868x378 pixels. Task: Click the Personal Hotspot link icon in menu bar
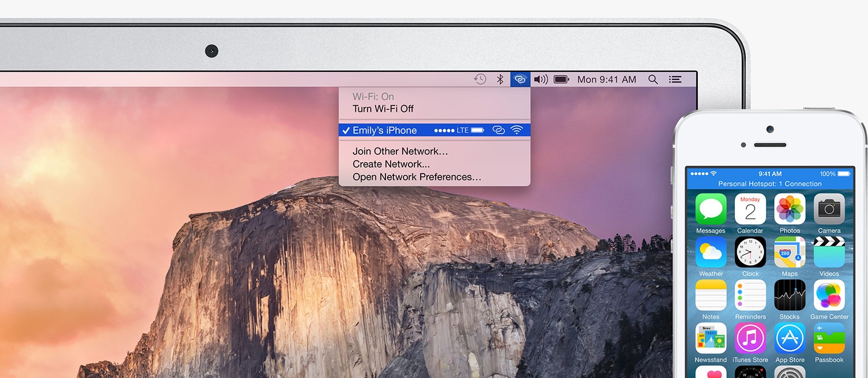point(520,79)
